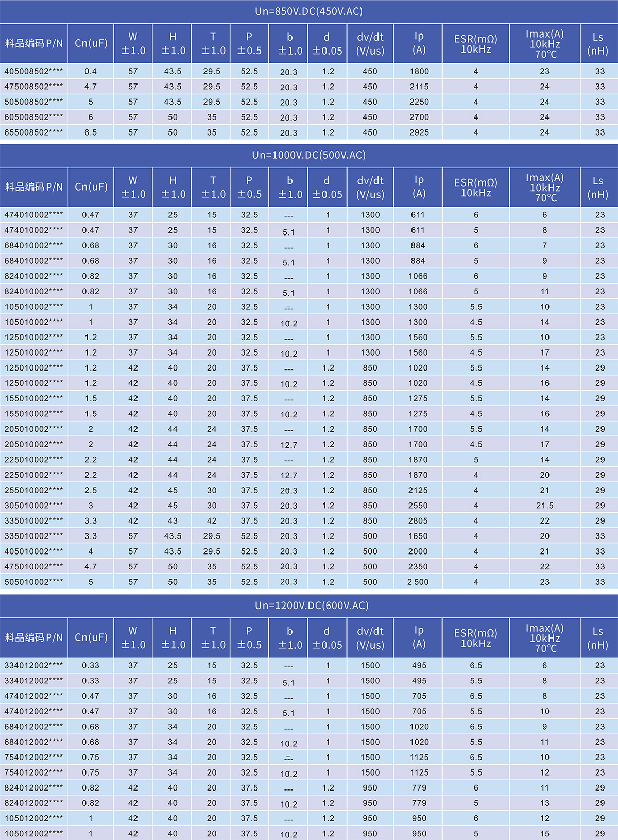Image resolution: width=618 pixels, height=840 pixels.
Task: Click the b value 12.7 in the 225010002**** row
Action: click(289, 476)
